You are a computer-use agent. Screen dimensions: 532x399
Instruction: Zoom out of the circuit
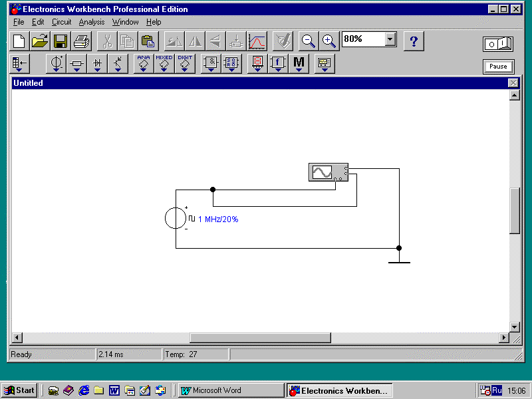(x=309, y=41)
